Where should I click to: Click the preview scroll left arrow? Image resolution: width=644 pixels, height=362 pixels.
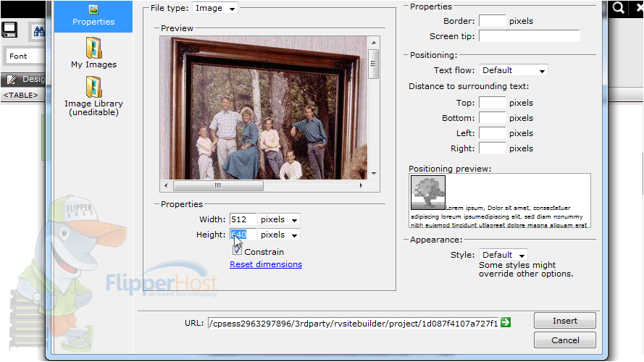coord(166,185)
